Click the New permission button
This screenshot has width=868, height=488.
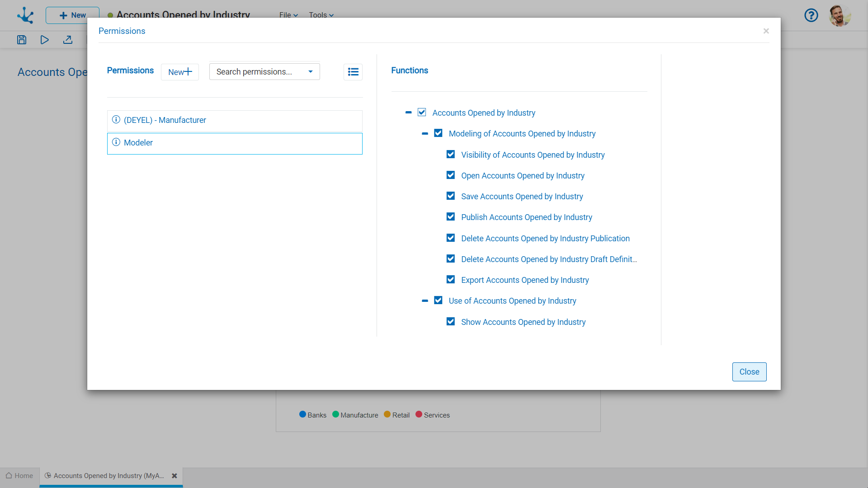tap(180, 72)
